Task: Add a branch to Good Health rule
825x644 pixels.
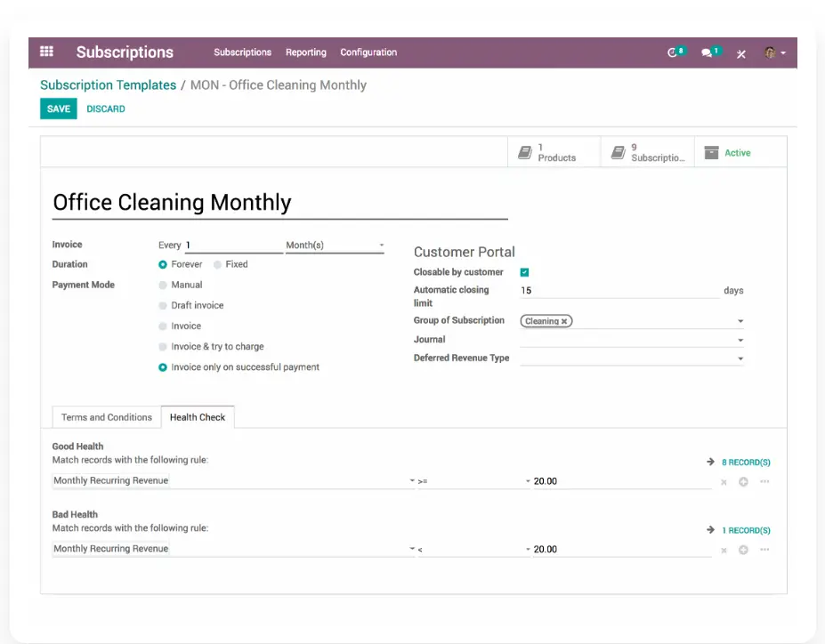Action: click(764, 481)
